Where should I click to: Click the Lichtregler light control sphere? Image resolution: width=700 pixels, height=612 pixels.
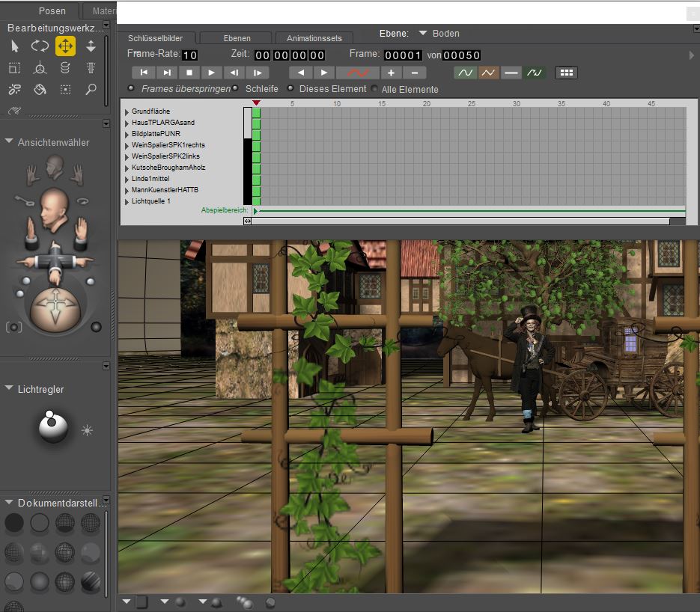pos(53,428)
